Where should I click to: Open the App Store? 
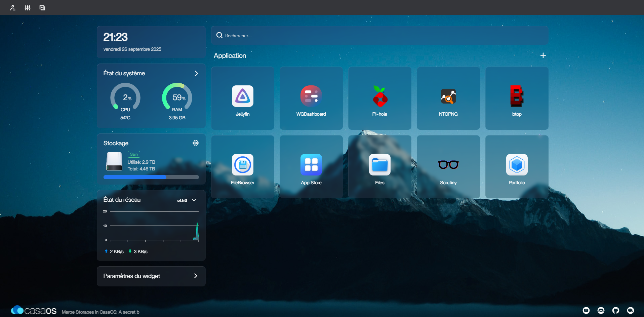[311, 165]
